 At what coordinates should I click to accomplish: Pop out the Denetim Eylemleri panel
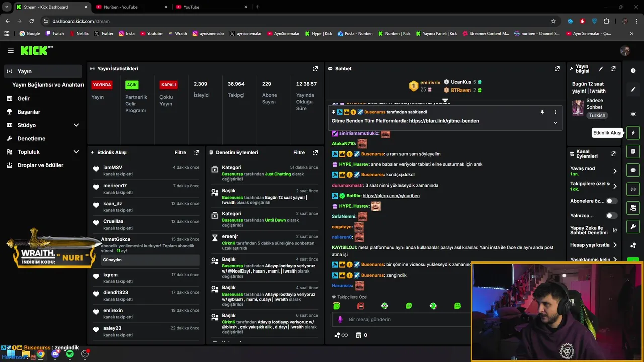coord(315,152)
